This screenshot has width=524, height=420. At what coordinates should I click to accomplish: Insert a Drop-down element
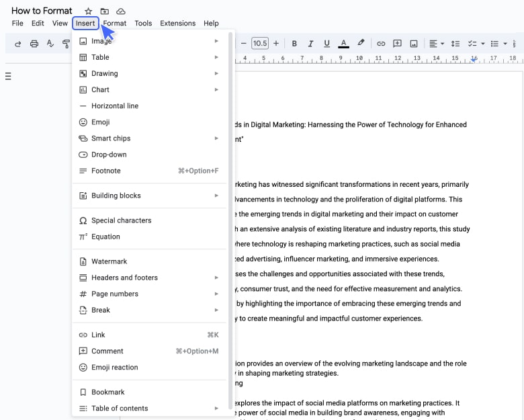(x=149, y=155)
